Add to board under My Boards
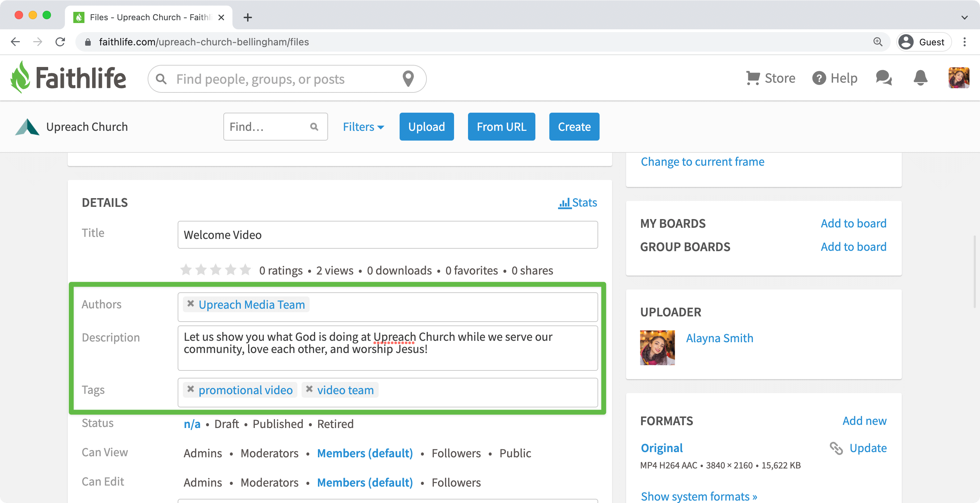980x503 pixels. click(853, 223)
